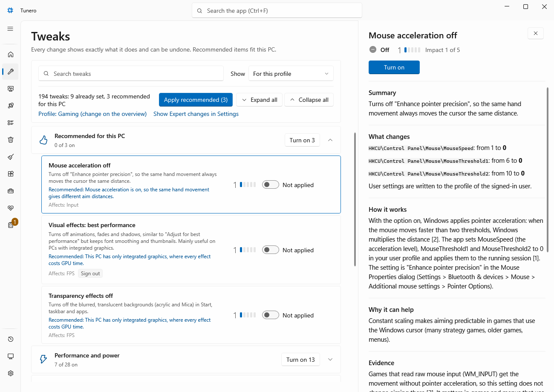554x392 pixels.
Task: Open the Show filter "For this profile" dropdown
Action: point(291,74)
